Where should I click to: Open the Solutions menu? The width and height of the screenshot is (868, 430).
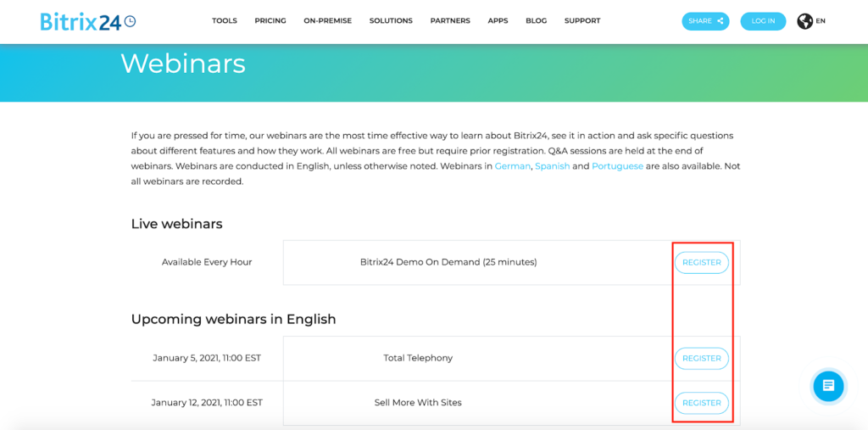(x=391, y=21)
